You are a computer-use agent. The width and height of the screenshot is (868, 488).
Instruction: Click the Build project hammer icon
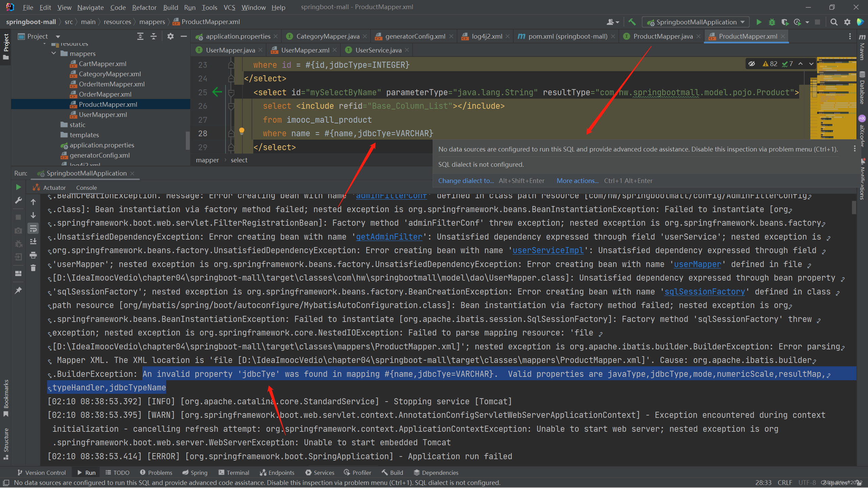(x=632, y=22)
